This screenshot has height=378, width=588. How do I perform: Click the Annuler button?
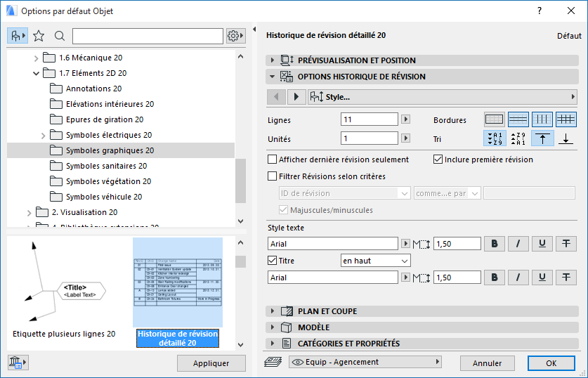(488, 363)
